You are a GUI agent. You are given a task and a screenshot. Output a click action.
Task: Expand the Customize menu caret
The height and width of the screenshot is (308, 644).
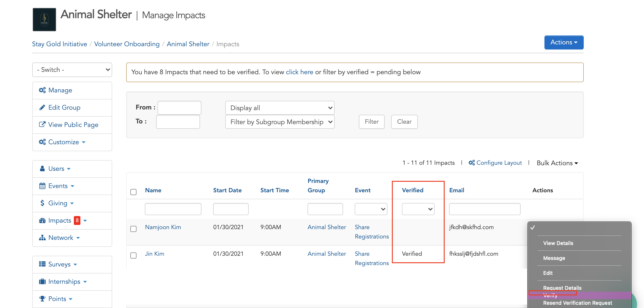click(84, 142)
